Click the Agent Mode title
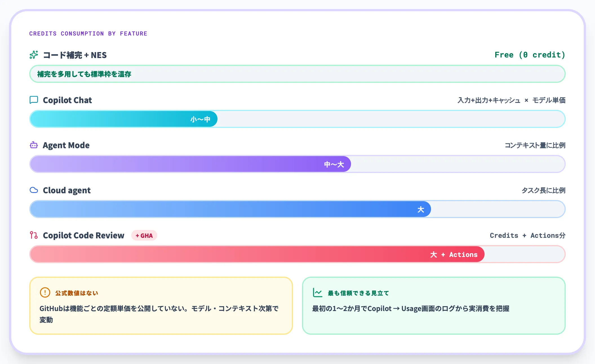 66,145
